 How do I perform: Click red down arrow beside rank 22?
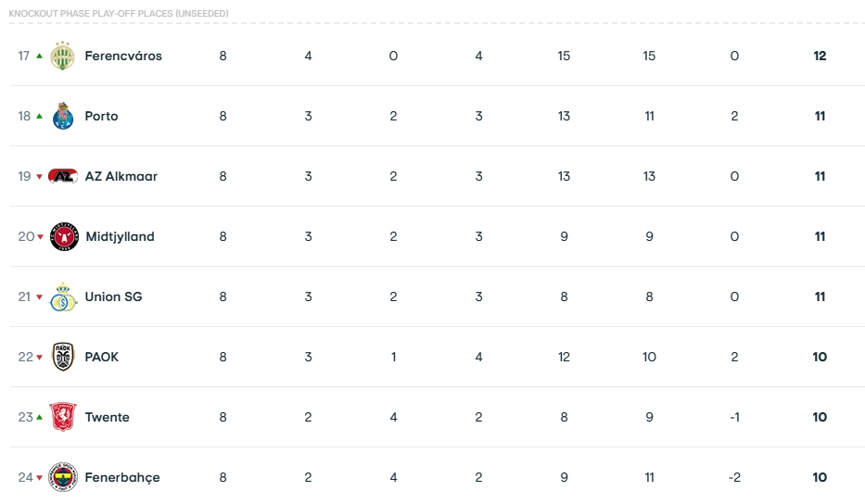pos(39,358)
